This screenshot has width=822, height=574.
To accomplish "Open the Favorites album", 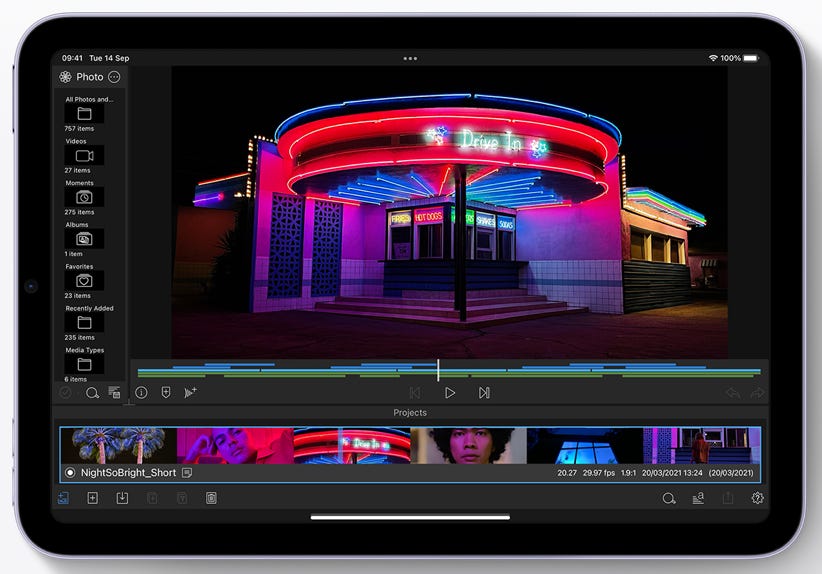I will [x=84, y=281].
